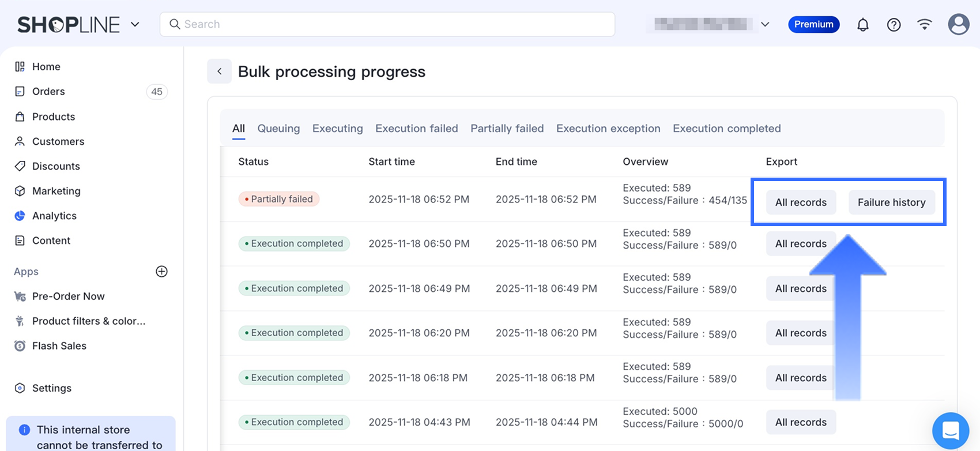Open Settings in the sidebar
This screenshot has width=980, height=451.
[x=51, y=388]
